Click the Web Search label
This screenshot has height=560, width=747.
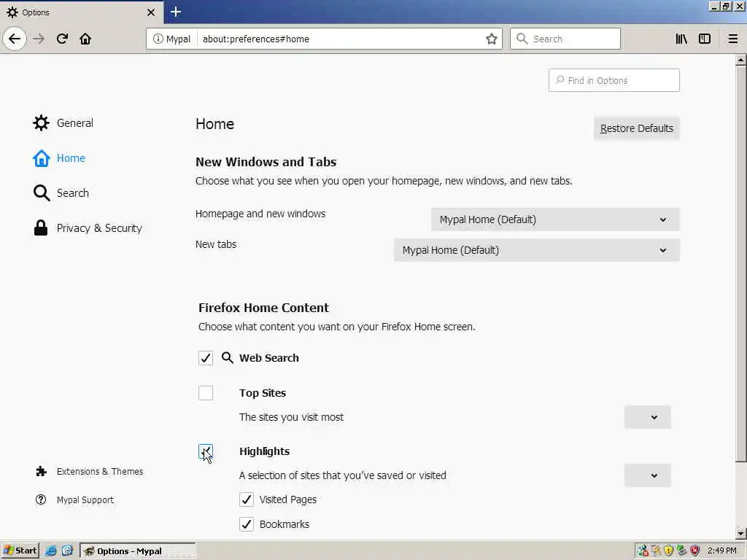(x=268, y=357)
